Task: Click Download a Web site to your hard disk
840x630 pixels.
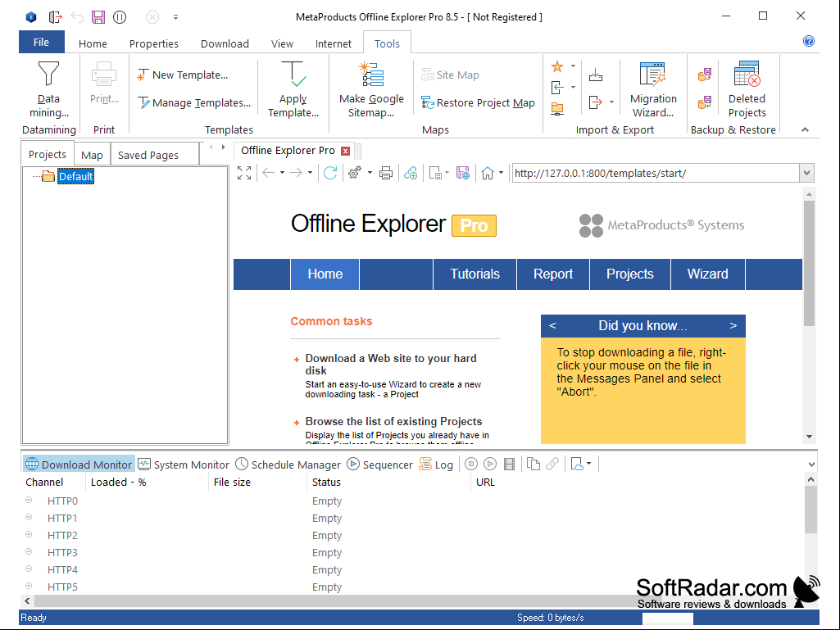Action: (x=391, y=365)
